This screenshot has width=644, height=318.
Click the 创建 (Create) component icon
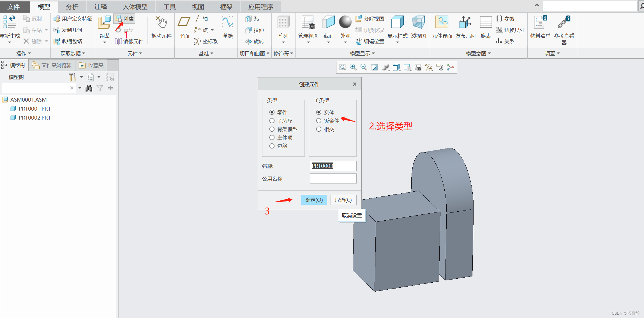[x=119, y=19]
